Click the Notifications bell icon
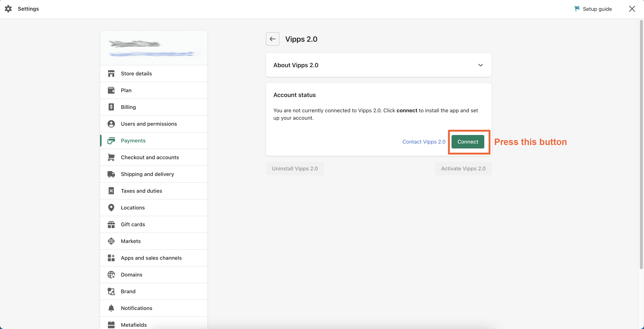This screenshot has height=329, width=644. (x=111, y=308)
